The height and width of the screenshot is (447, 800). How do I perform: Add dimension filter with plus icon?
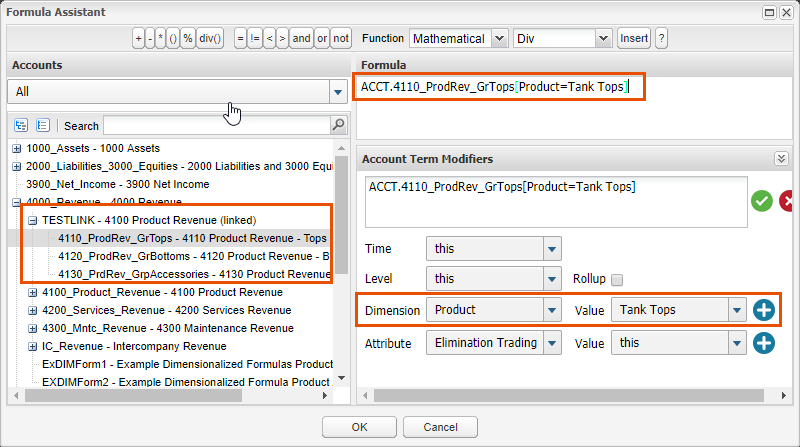[764, 310]
